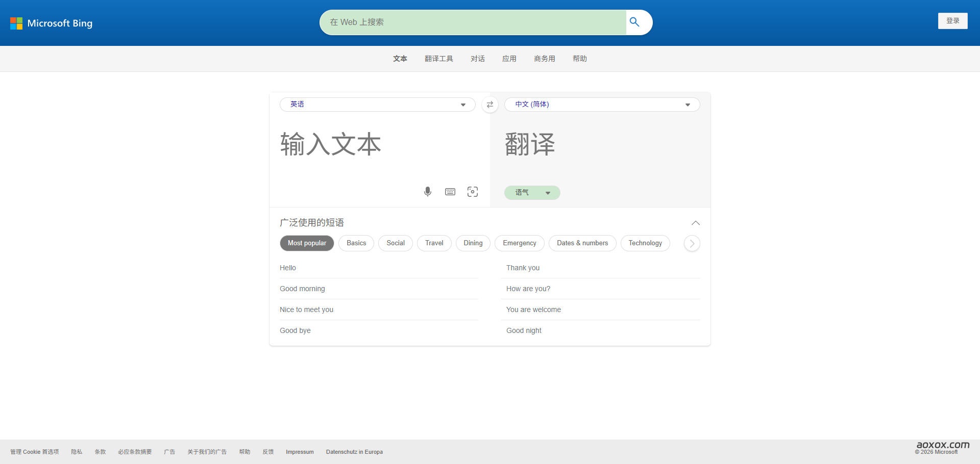Open the 隐私 footer link
Viewport: 980px width, 464px height.
(x=77, y=452)
